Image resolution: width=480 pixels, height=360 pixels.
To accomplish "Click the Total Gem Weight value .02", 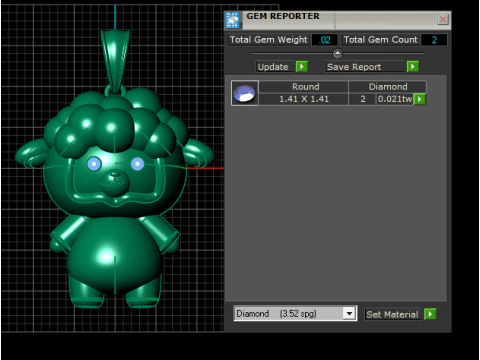I will coord(325,40).
